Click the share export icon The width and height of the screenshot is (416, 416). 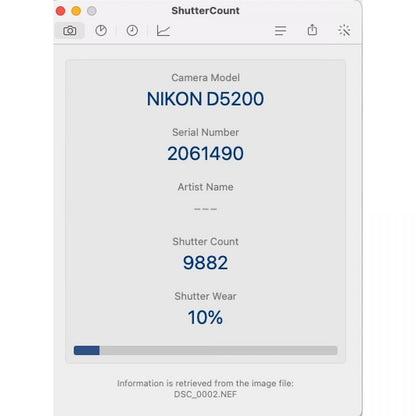pyautogui.click(x=312, y=30)
